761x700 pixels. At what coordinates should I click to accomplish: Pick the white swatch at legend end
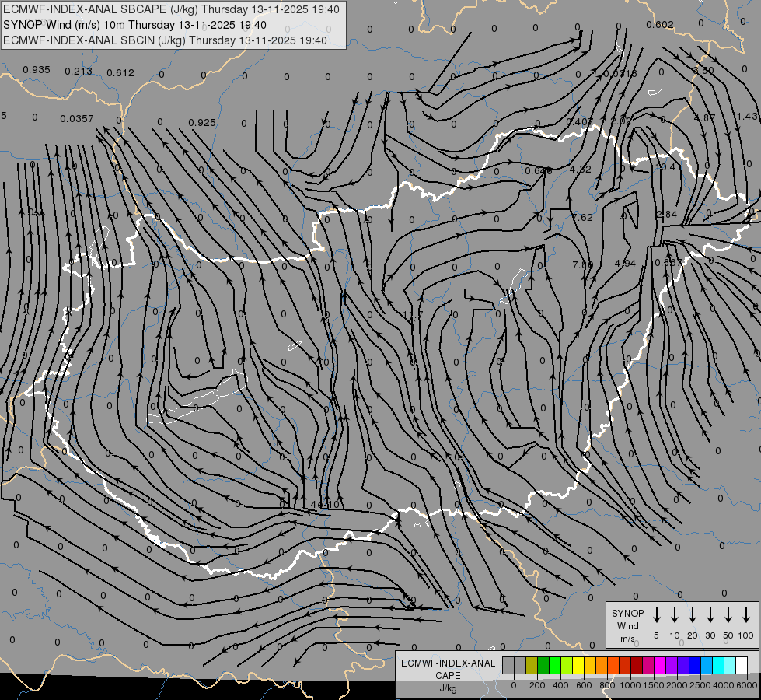click(742, 666)
